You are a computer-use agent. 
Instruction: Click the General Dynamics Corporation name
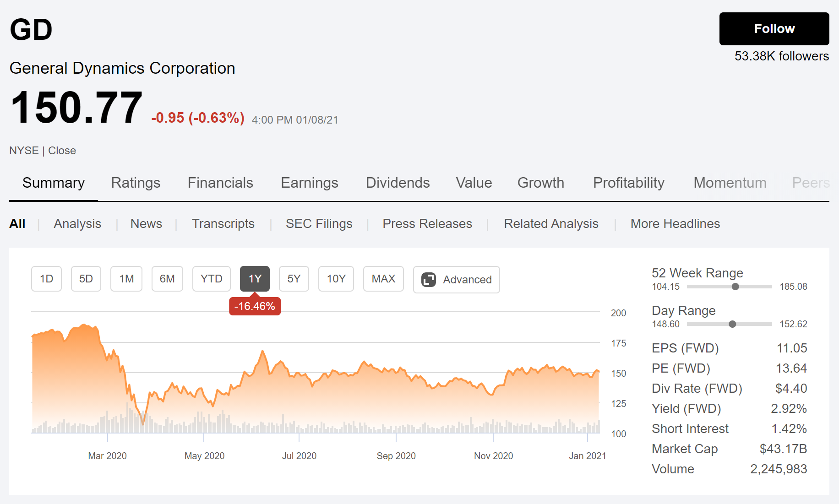click(x=122, y=68)
